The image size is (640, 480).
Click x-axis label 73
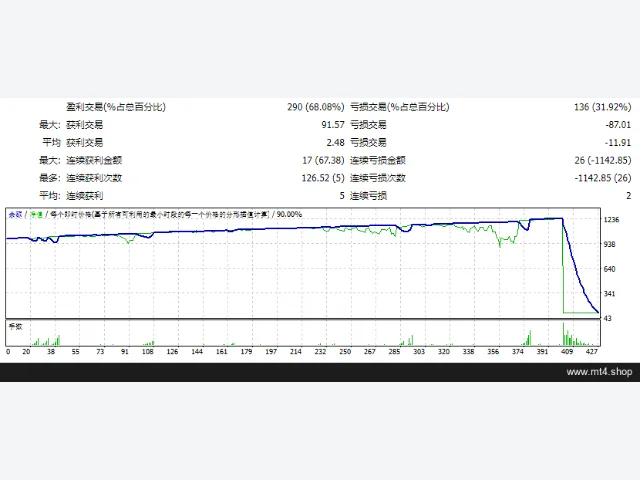click(x=100, y=351)
